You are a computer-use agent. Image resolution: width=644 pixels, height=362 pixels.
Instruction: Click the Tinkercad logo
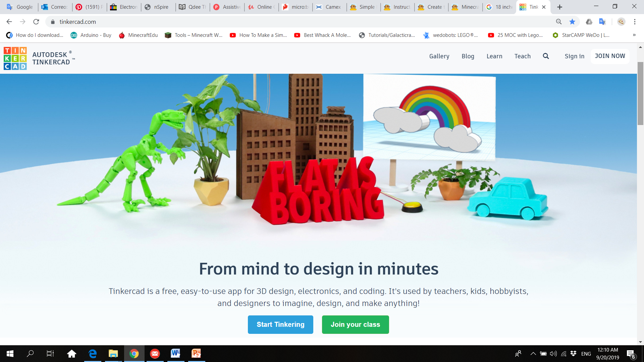pos(15,58)
